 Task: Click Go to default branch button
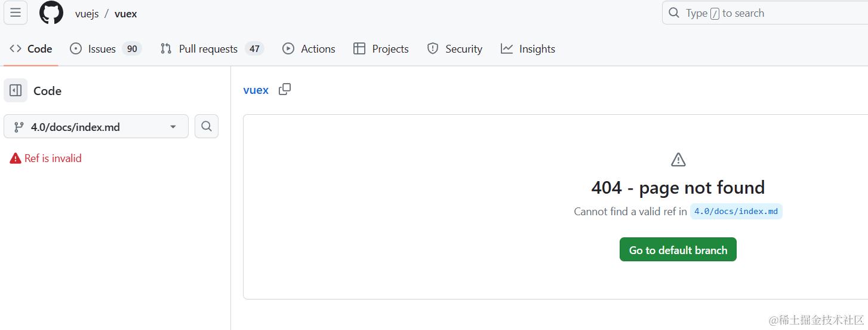[678, 250]
